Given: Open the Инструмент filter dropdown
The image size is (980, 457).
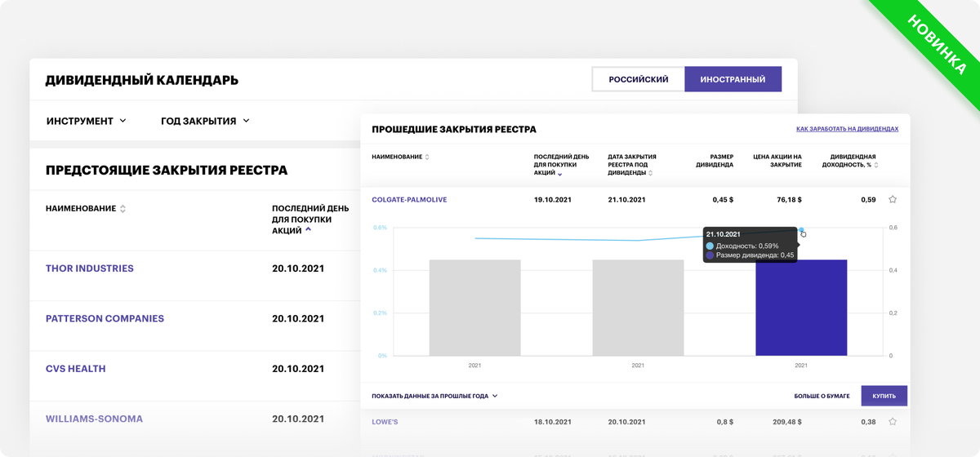Looking at the screenshot, I should (x=87, y=121).
